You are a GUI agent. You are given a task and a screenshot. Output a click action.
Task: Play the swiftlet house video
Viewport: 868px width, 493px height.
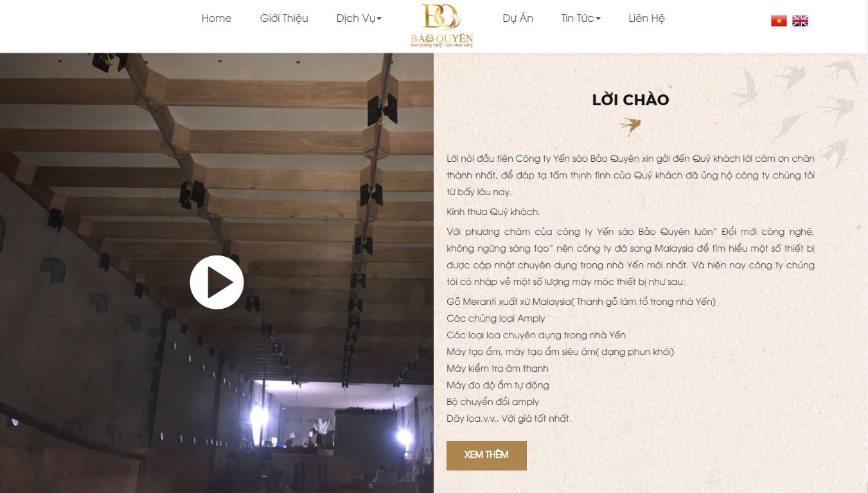coord(217,282)
